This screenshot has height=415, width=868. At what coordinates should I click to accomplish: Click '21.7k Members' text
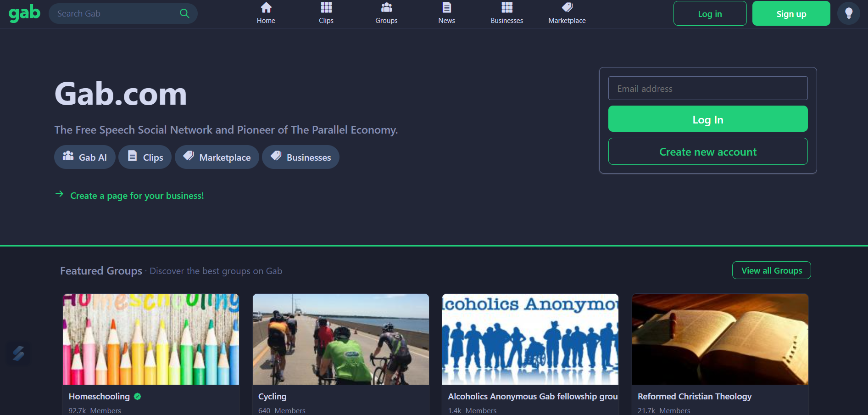pos(664,410)
